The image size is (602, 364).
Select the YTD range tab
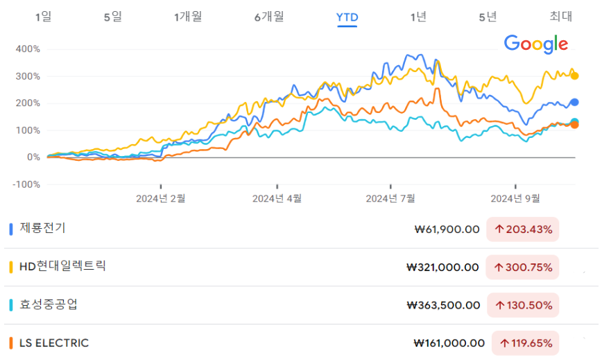point(347,17)
